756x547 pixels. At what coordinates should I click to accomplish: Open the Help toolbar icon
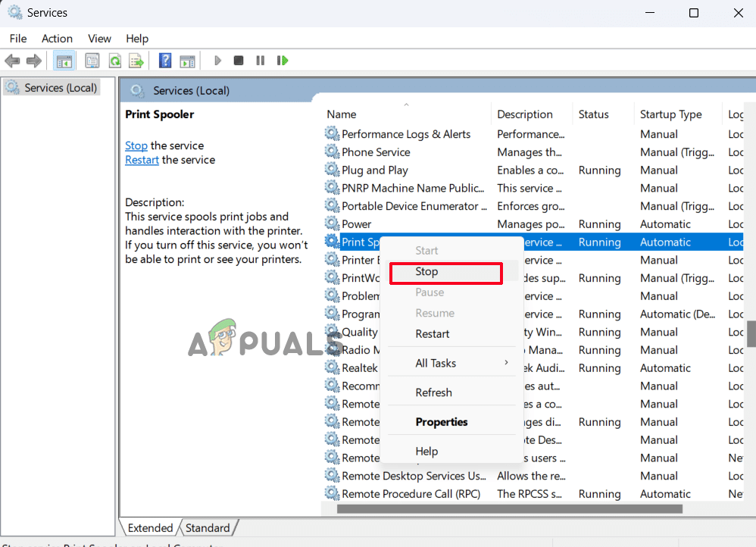pos(164,61)
